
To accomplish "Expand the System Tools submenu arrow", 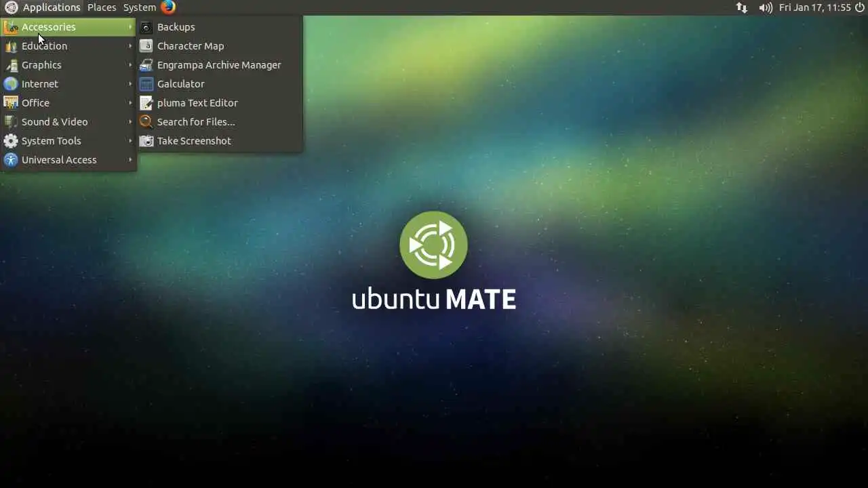I will 130,141.
